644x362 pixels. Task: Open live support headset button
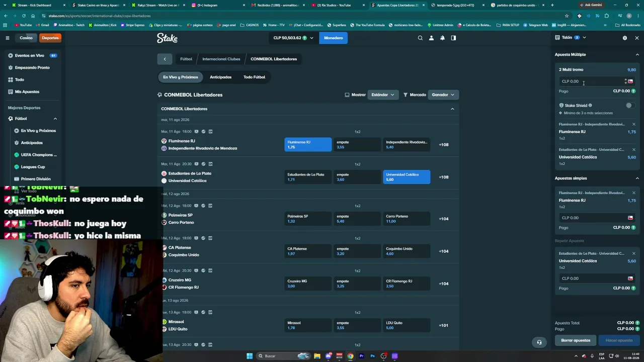pyautogui.click(x=539, y=342)
